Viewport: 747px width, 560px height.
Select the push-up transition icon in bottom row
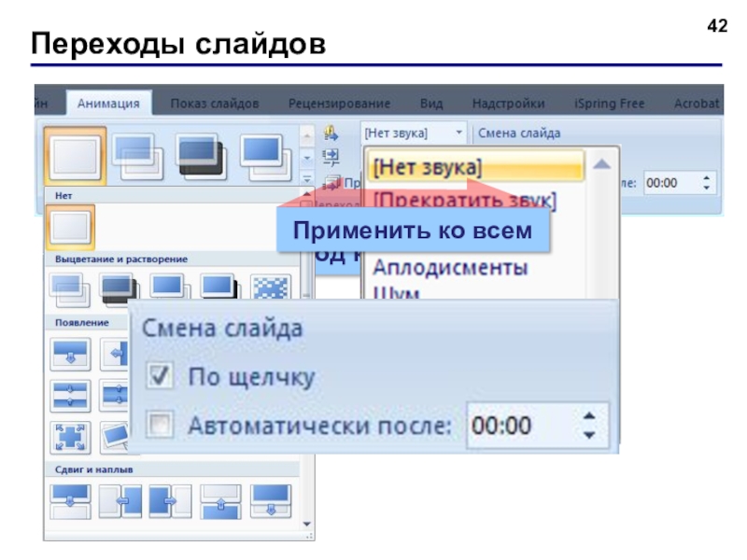[x=220, y=501]
